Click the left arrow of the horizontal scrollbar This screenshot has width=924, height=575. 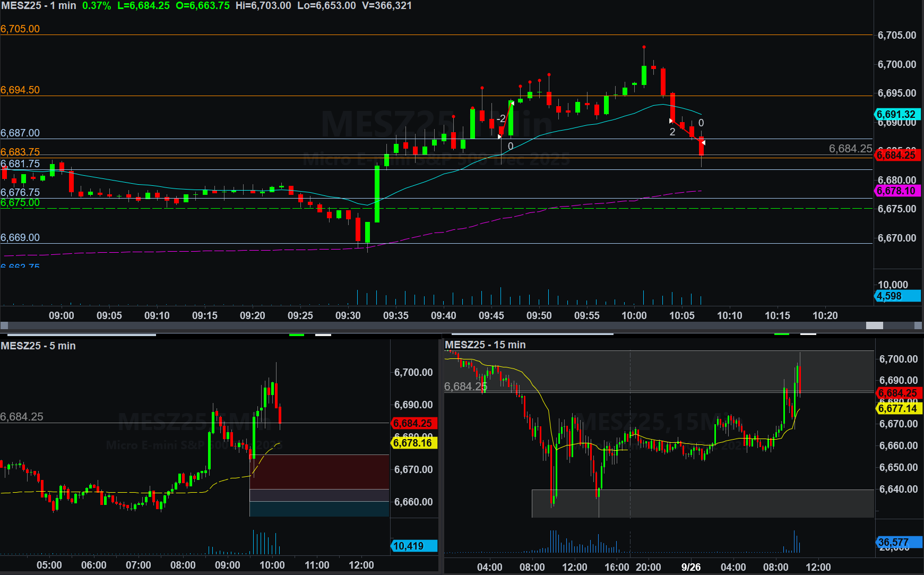click(4, 325)
